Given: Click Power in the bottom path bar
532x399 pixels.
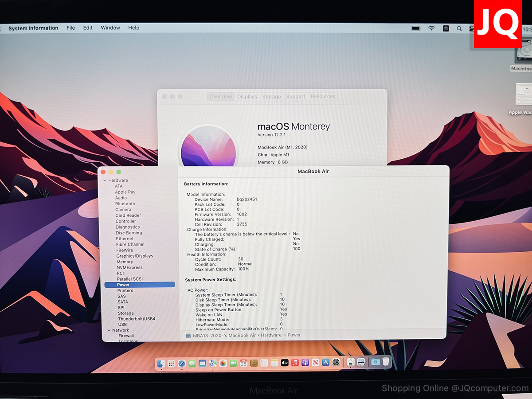Looking at the screenshot, I should click(x=294, y=335).
